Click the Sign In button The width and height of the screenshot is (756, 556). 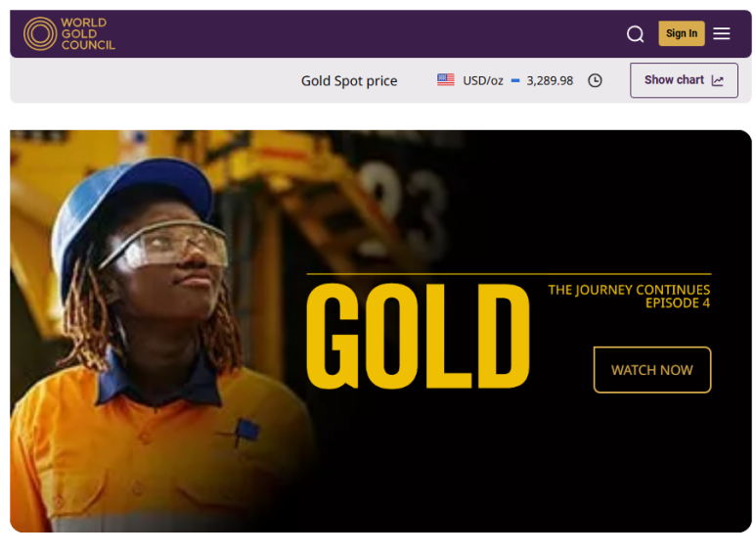click(682, 33)
